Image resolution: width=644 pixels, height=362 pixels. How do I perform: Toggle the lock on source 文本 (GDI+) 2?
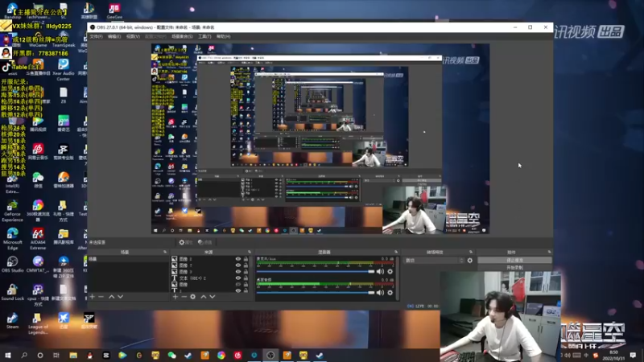[x=246, y=278]
